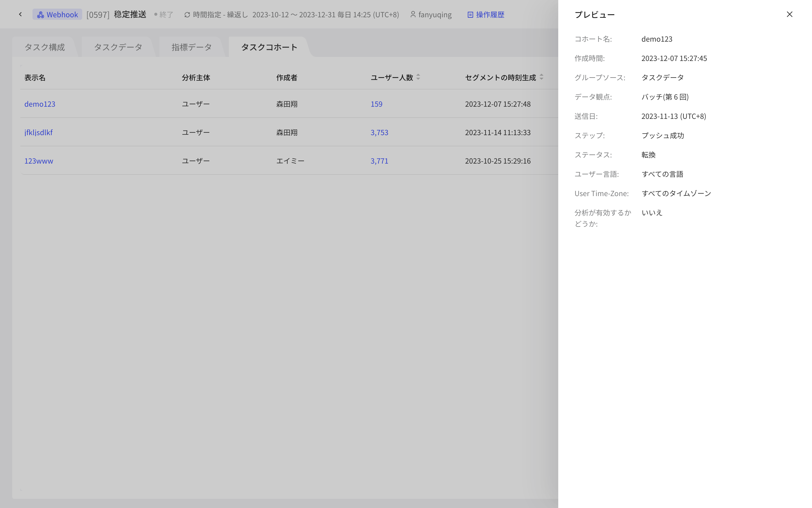Screen dimensions: 812x508
Task: Click creation time 2023-12-07 15:27:45
Action: click(674, 58)
